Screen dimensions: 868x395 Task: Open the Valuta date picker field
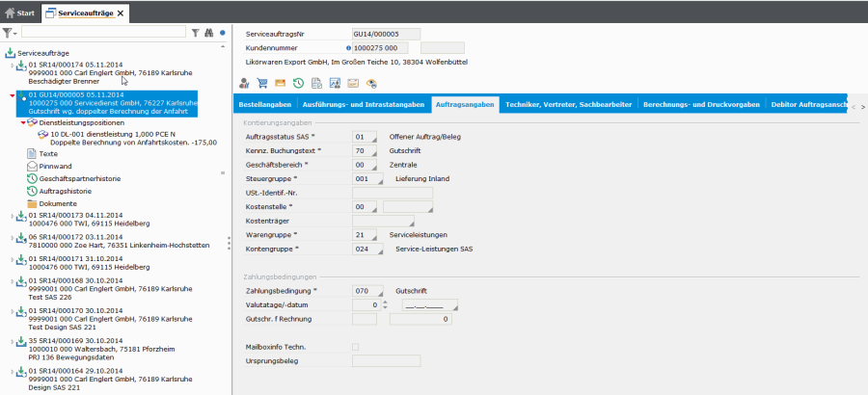tap(430, 305)
